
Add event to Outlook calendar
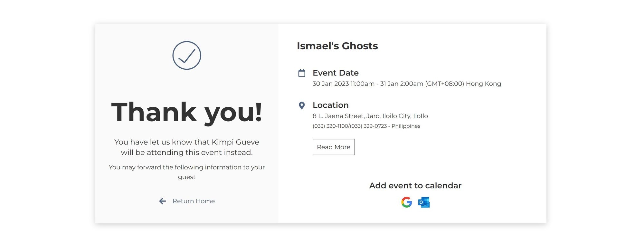click(424, 202)
